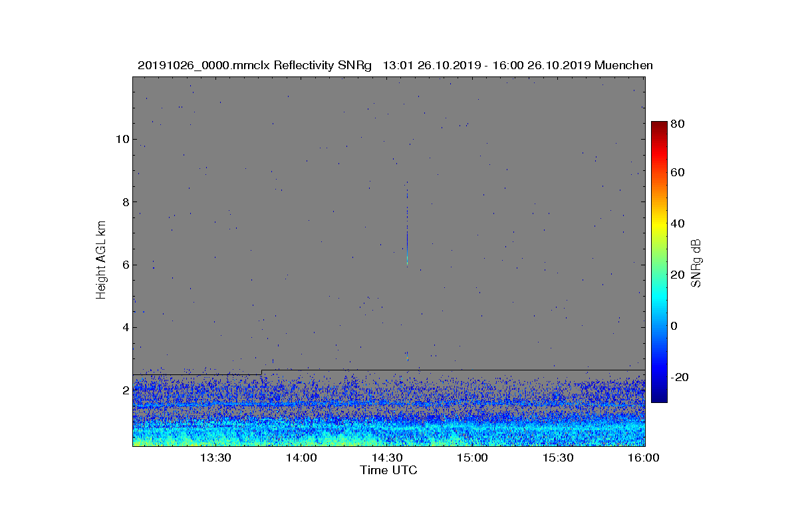This screenshot has width=798, height=532.
Task: Click the '15:30' time tick label
Action: (x=559, y=458)
